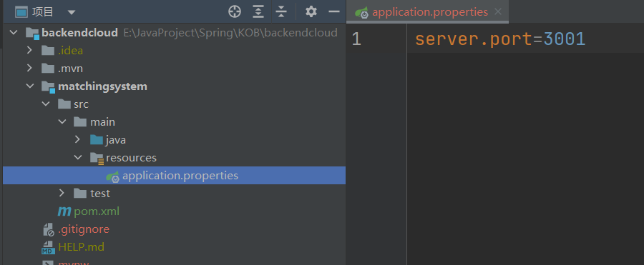Click the java source folder icon

click(97, 140)
